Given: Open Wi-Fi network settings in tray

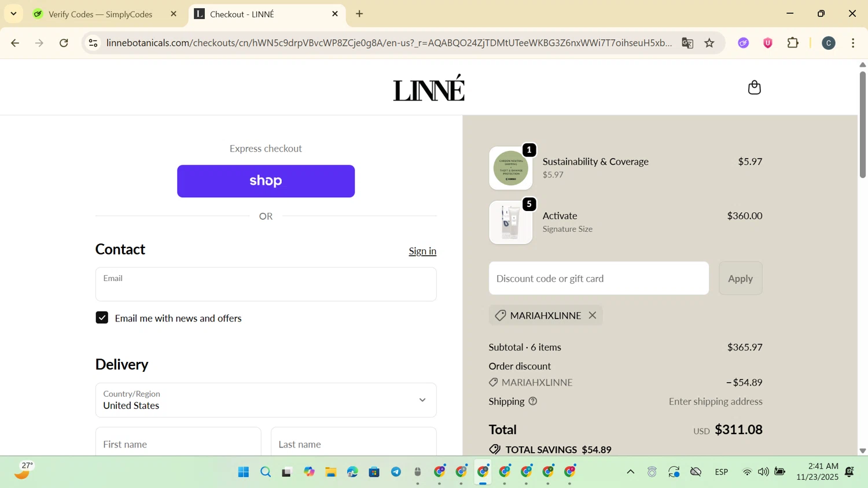Looking at the screenshot, I should point(747,472).
